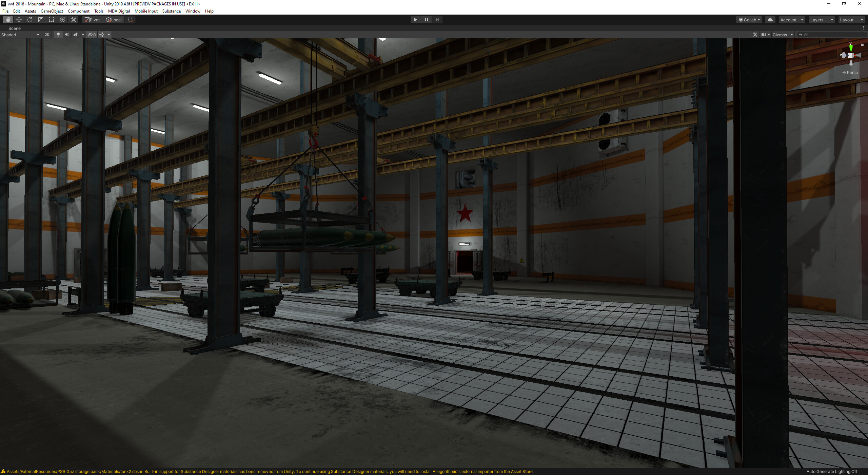Click the Pivot handle position button
868x475 pixels.
pyautogui.click(x=92, y=20)
